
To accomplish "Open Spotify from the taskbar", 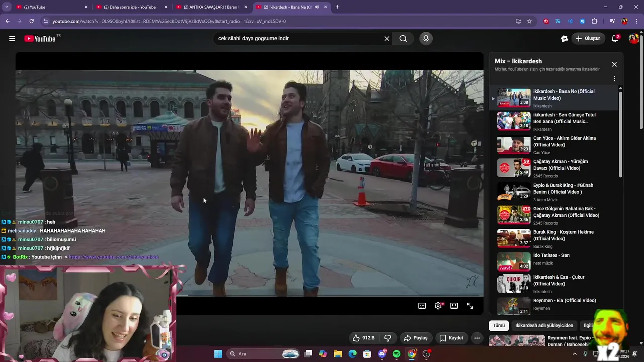I will point(397,354).
